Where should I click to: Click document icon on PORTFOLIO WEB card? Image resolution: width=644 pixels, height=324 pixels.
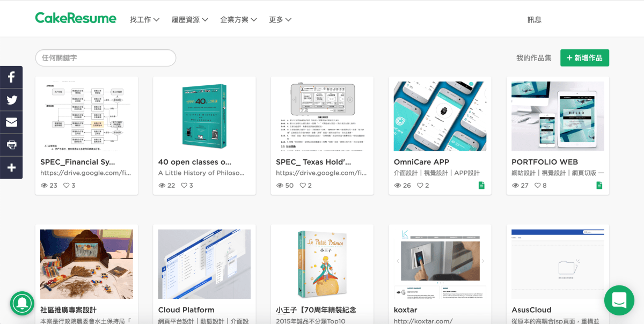[x=599, y=186]
